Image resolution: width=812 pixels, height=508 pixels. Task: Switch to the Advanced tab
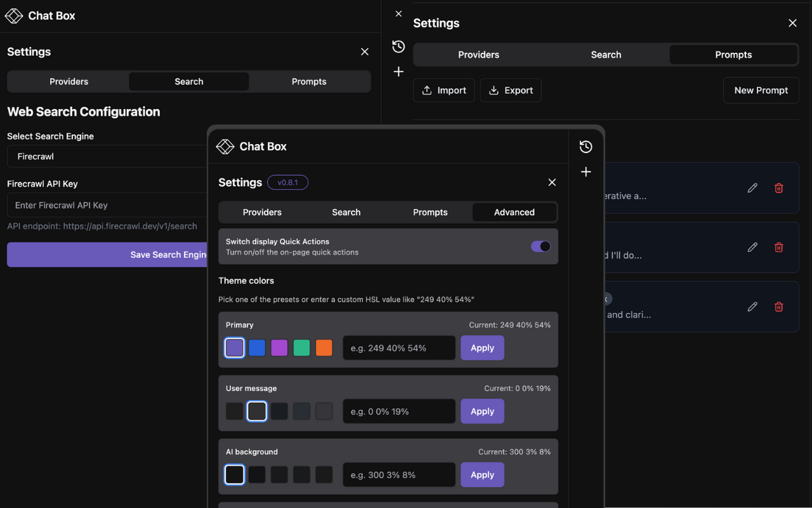(x=514, y=212)
